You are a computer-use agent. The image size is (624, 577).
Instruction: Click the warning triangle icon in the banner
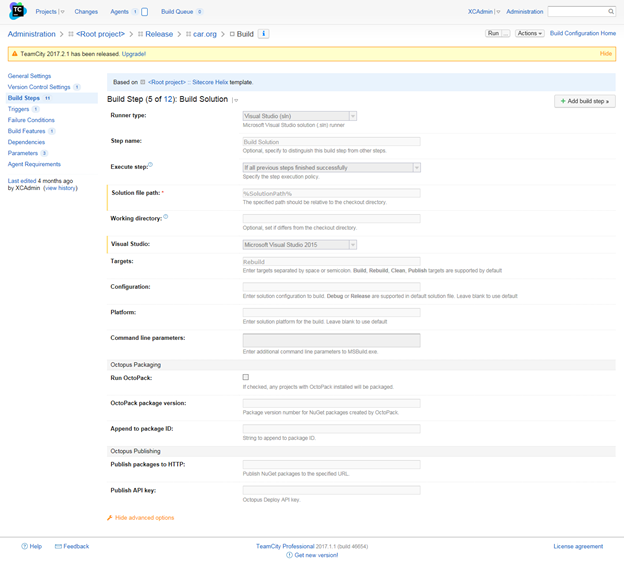click(x=14, y=54)
